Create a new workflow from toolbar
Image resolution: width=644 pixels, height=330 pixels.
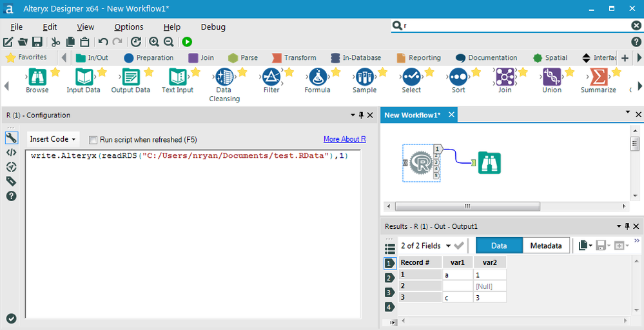click(8, 42)
